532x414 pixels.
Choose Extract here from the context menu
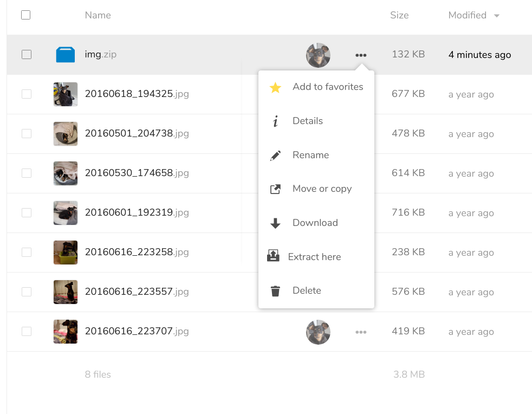coord(314,257)
